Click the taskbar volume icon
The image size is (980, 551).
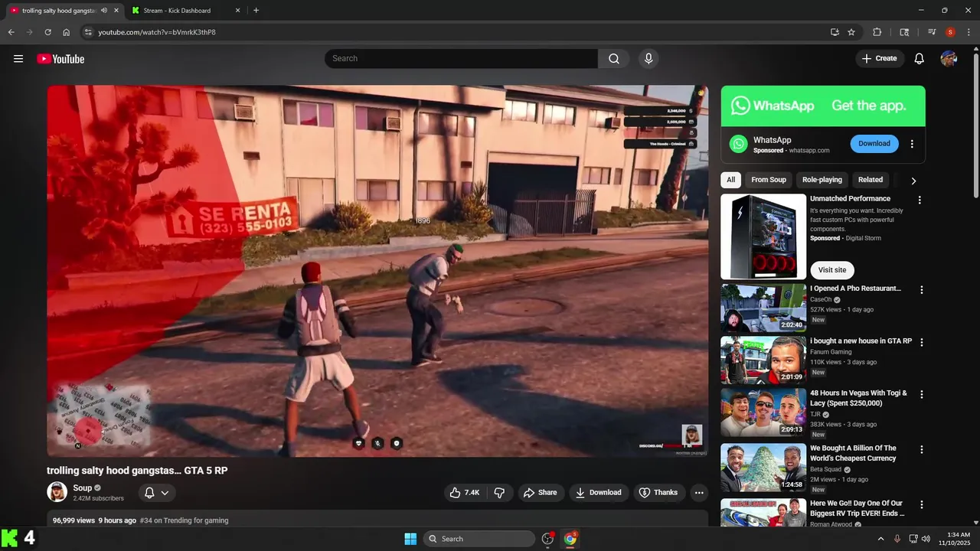(x=926, y=539)
